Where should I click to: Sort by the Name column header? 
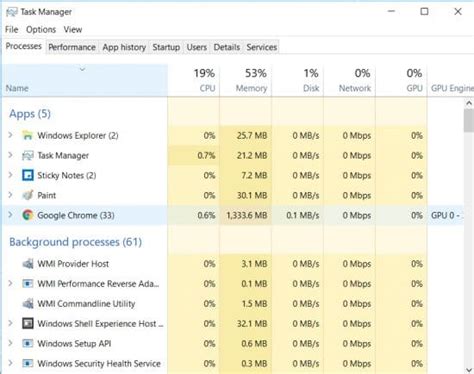[x=85, y=80]
